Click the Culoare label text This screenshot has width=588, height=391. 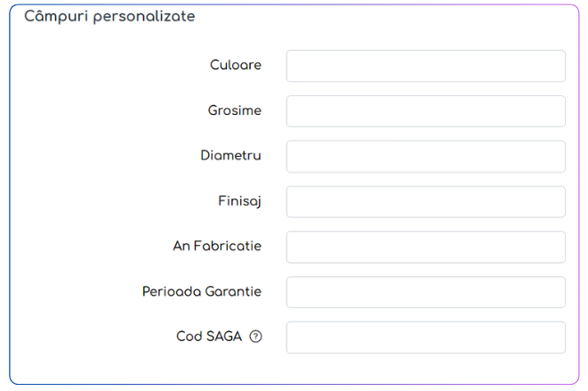point(236,65)
